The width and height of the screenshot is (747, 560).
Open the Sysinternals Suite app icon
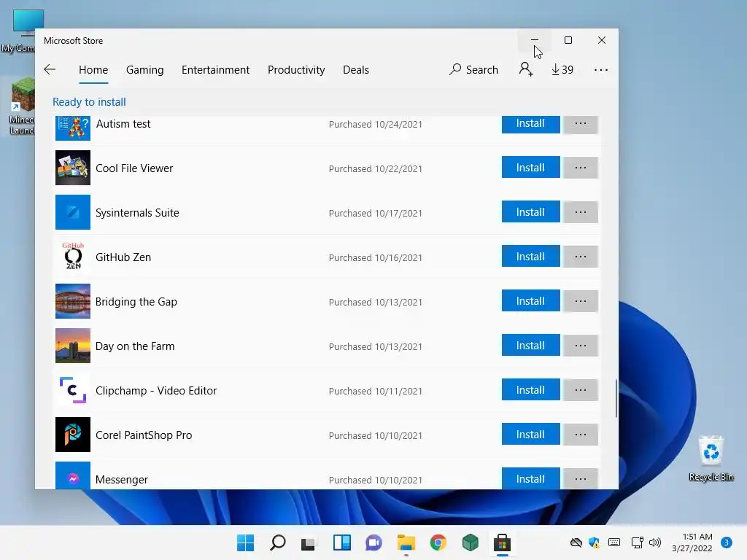click(x=73, y=212)
